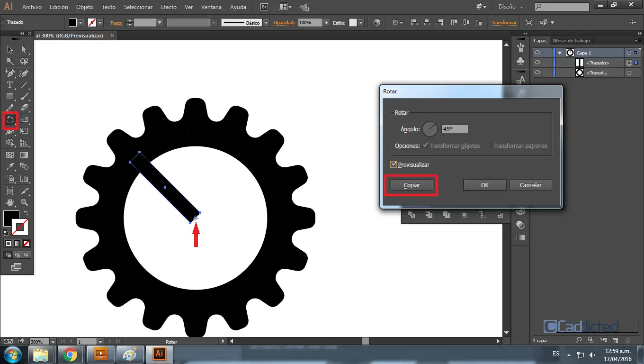Select the Lasso tool
The height and width of the screenshot is (364, 644).
click(x=24, y=61)
